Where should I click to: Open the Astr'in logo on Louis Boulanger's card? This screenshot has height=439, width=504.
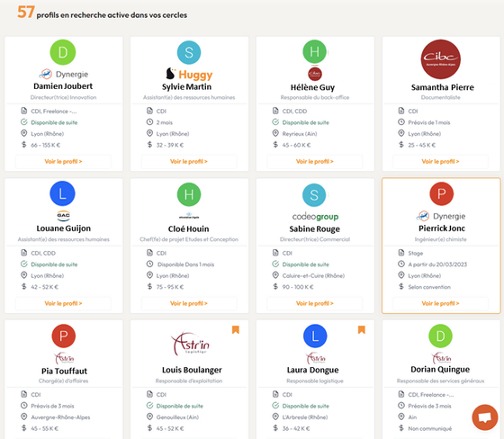coord(190,344)
